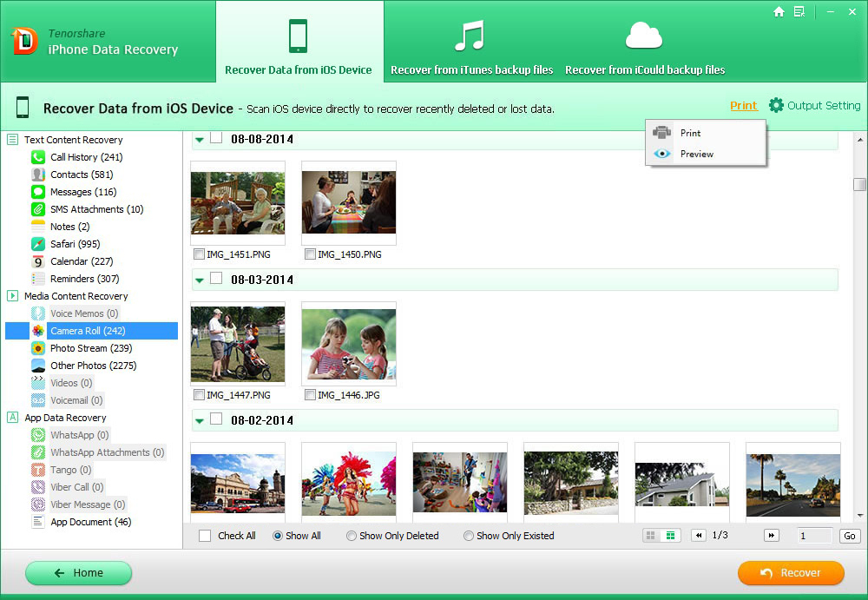Click the Output Setting gear icon
The height and width of the screenshot is (600, 868).
pyautogui.click(x=776, y=105)
